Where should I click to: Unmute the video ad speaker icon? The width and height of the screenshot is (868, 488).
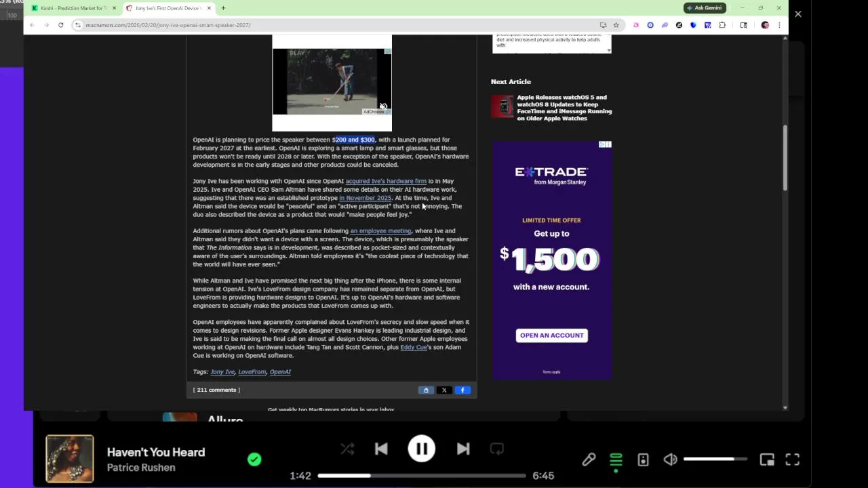tap(383, 106)
